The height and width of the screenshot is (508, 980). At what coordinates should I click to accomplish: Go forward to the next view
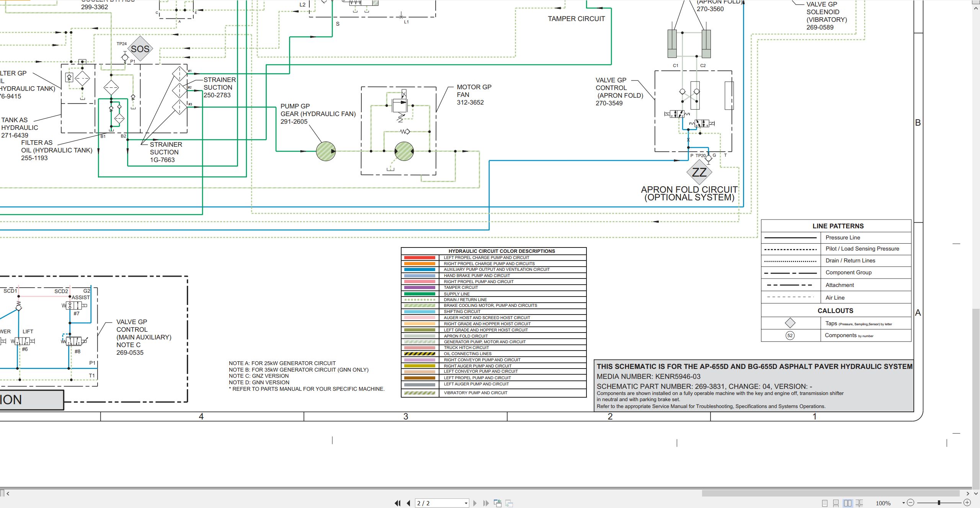[x=509, y=503]
